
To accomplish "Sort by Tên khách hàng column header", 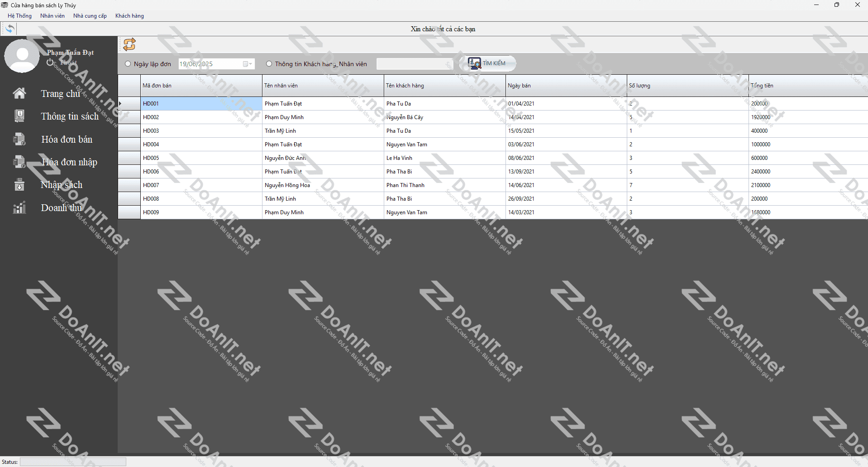I will coord(445,86).
